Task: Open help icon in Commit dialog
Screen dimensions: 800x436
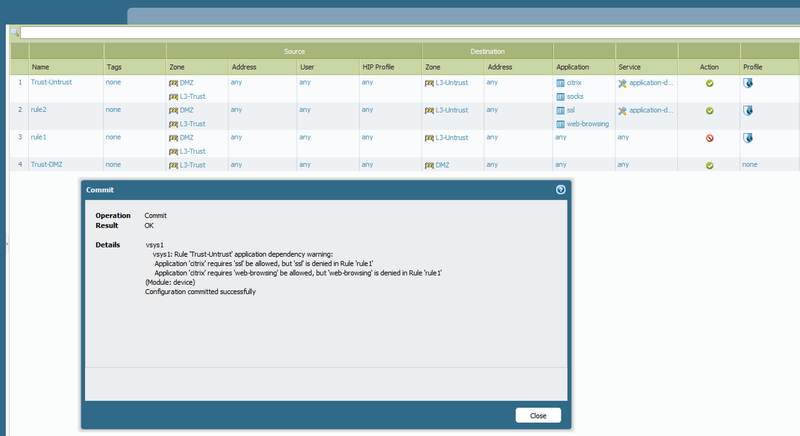Action: pos(560,190)
